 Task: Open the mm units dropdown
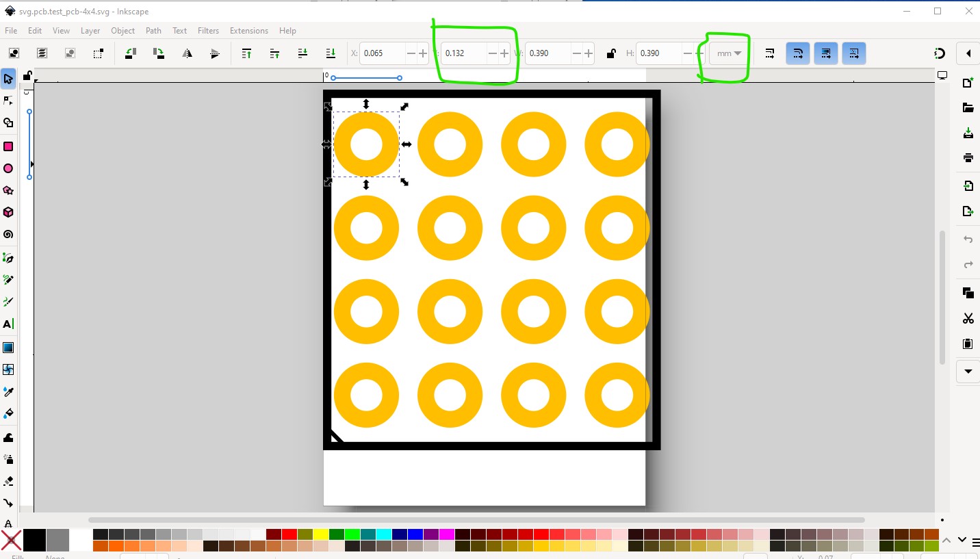729,53
